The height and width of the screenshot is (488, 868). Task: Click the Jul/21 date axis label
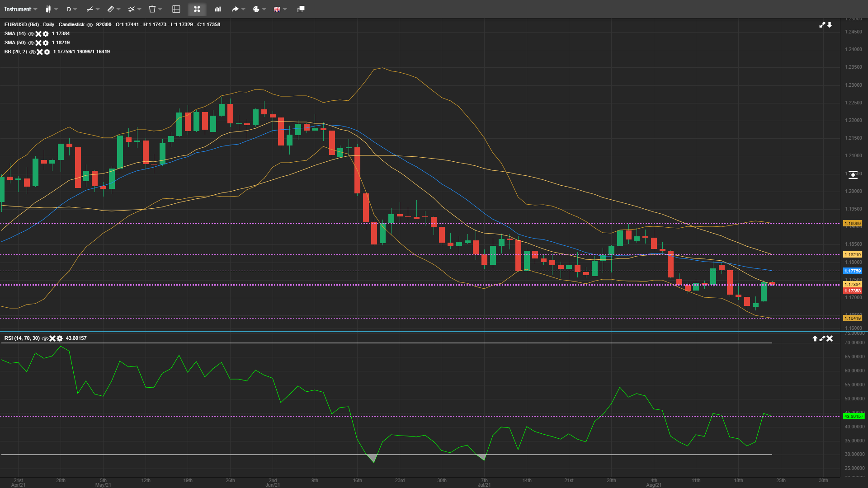484,485
